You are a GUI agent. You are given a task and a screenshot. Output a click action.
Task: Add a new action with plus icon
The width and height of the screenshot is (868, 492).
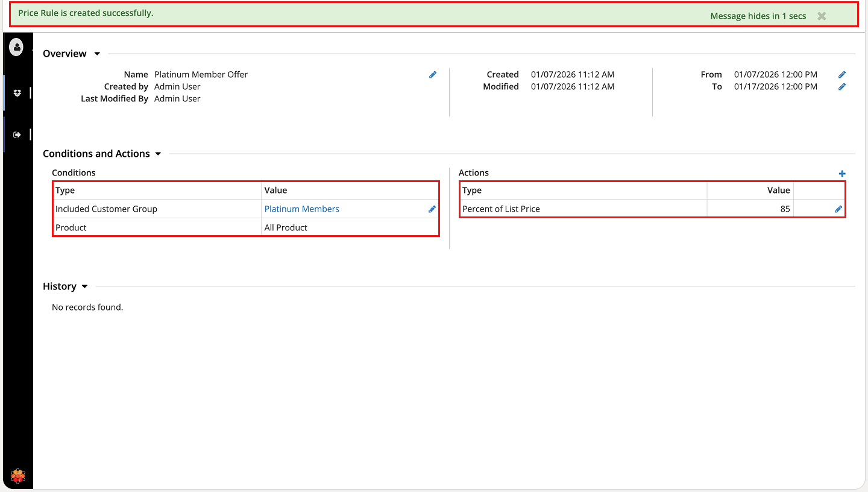tap(842, 174)
